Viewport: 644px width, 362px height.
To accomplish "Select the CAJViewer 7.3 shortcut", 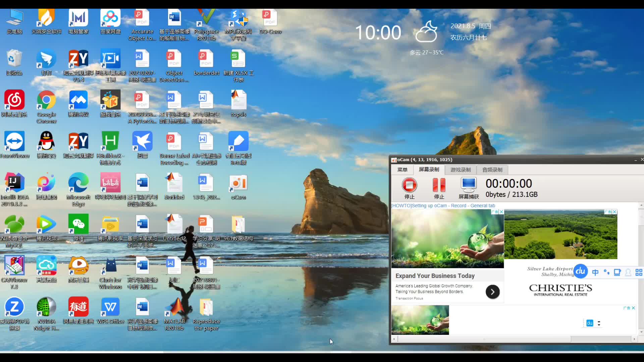I will (x=14, y=273).
